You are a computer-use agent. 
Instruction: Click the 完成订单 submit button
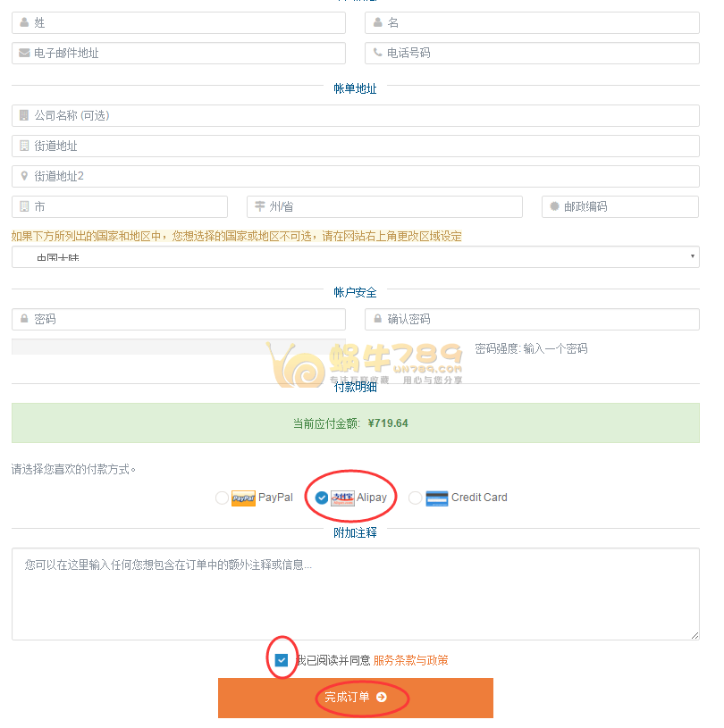click(355, 698)
